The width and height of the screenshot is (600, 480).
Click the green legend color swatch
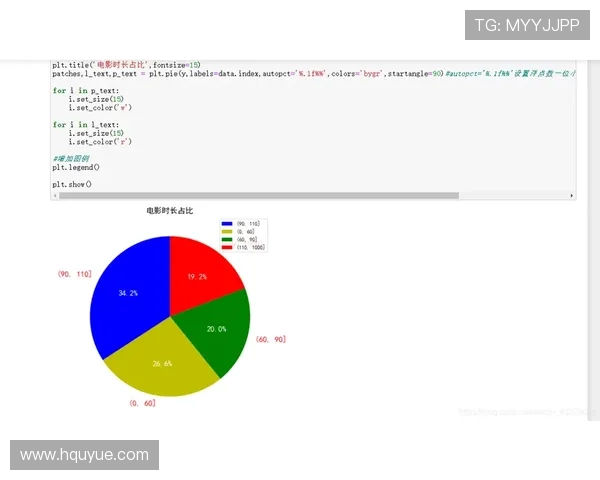click(x=228, y=240)
